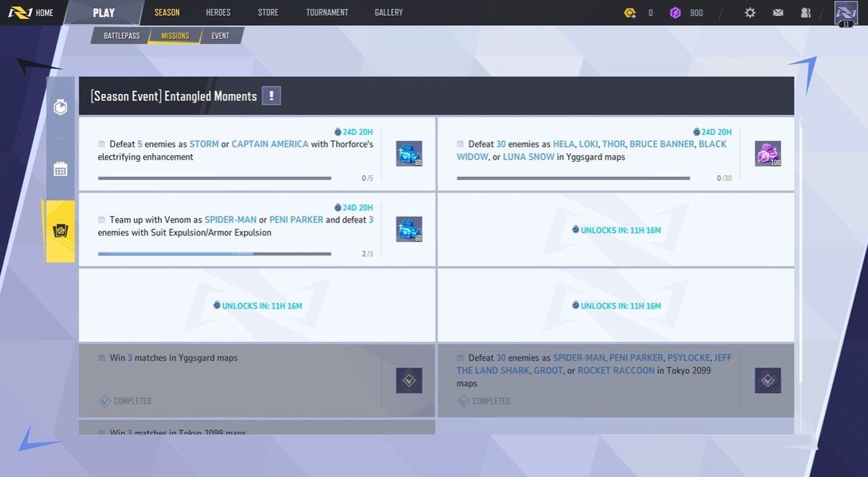
Task: Click SPIDER-MAN in the Venom team-up mission
Action: [x=231, y=220]
